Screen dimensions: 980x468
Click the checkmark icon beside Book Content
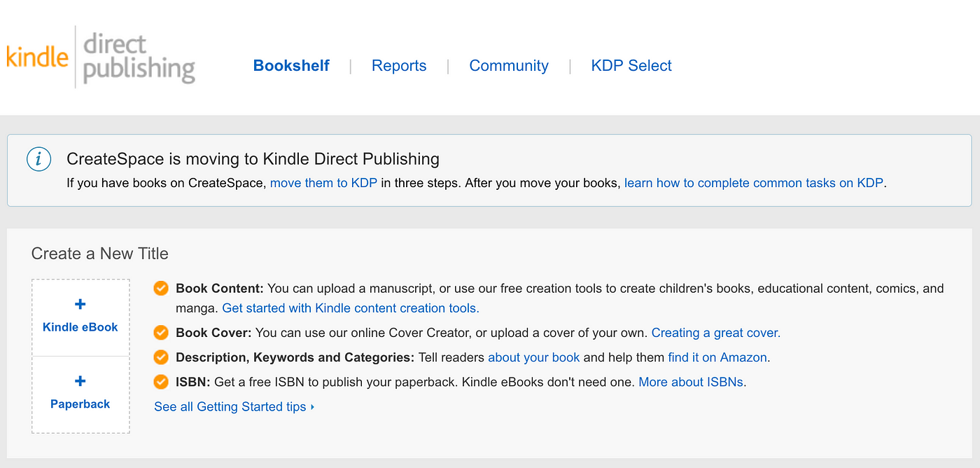pyautogui.click(x=161, y=288)
